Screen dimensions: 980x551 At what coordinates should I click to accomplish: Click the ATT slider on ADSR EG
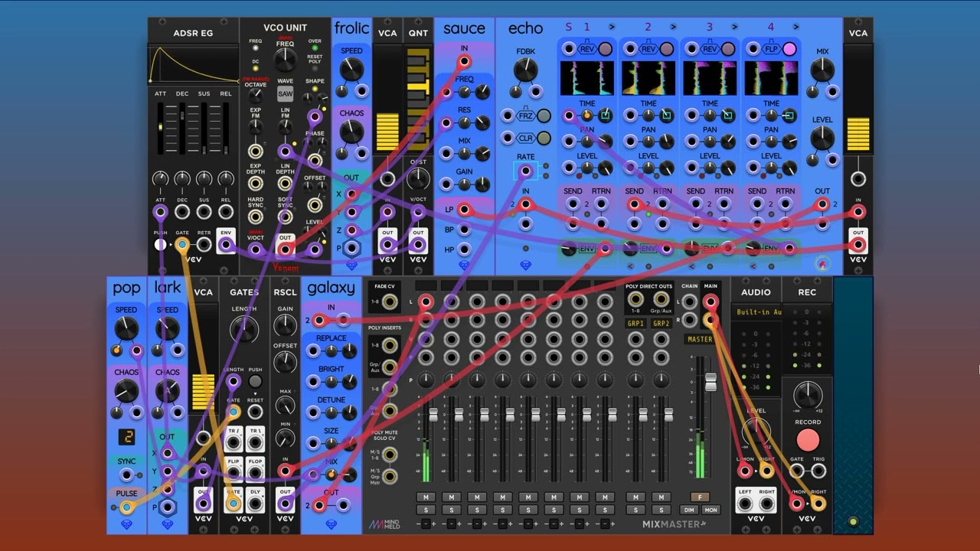tap(160, 130)
